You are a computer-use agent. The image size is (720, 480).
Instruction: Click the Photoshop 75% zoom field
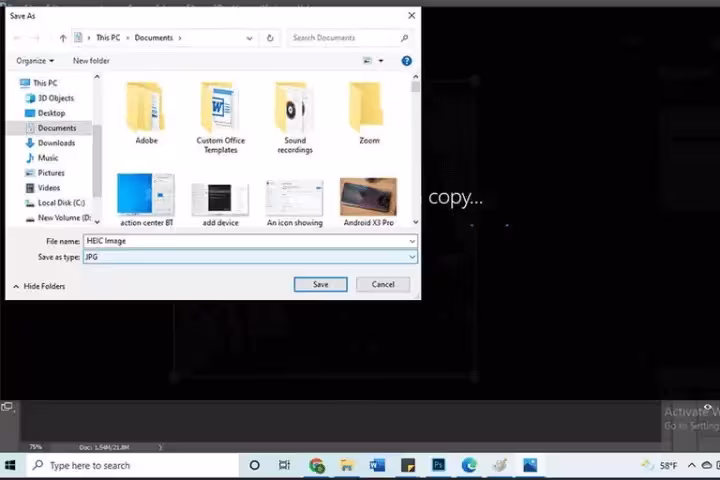point(35,447)
